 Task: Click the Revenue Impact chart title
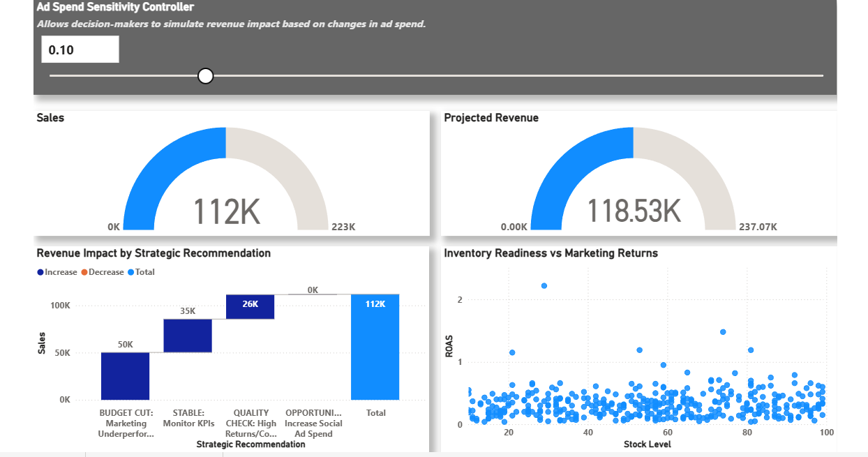point(152,253)
